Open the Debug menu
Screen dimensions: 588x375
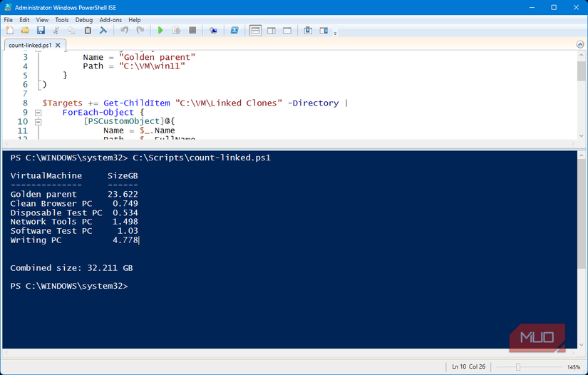coord(84,20)
